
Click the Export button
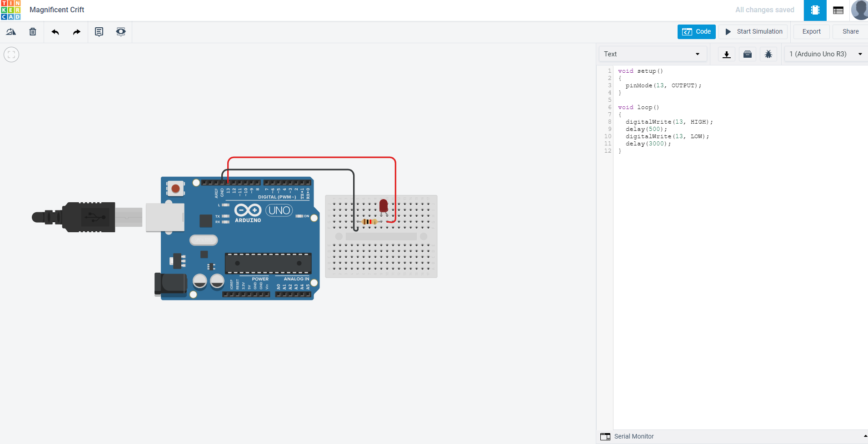(811, 31)
